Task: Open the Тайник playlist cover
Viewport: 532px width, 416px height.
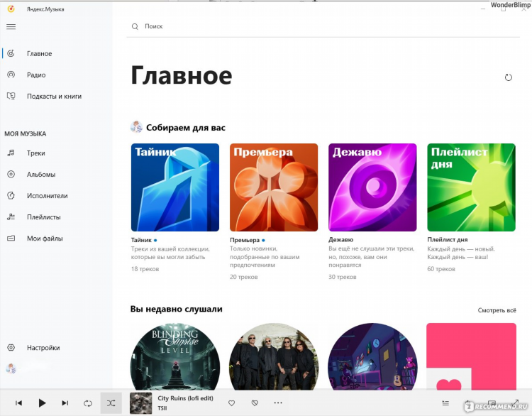Action: [x=175, y=187]
